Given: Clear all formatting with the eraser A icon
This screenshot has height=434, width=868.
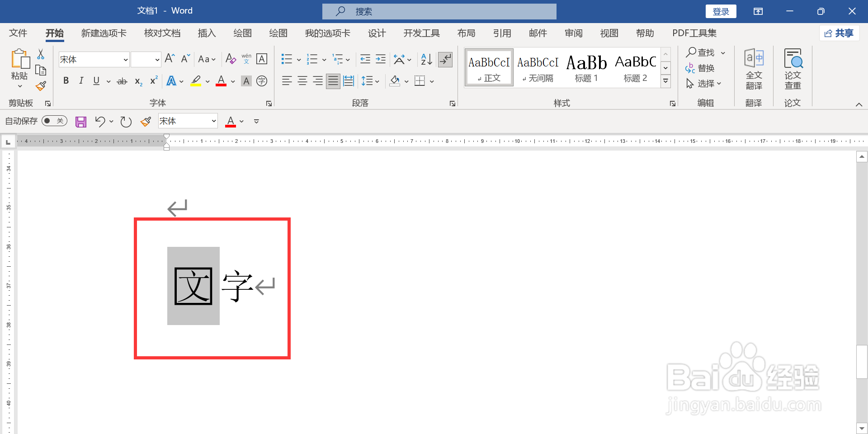Looking at the screenshot, I should 231,59.
